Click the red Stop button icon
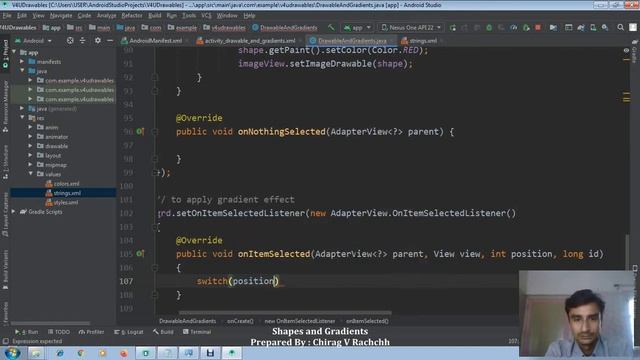Image resolution: width=640 pixels, height=360 pixels. [538, 28]
